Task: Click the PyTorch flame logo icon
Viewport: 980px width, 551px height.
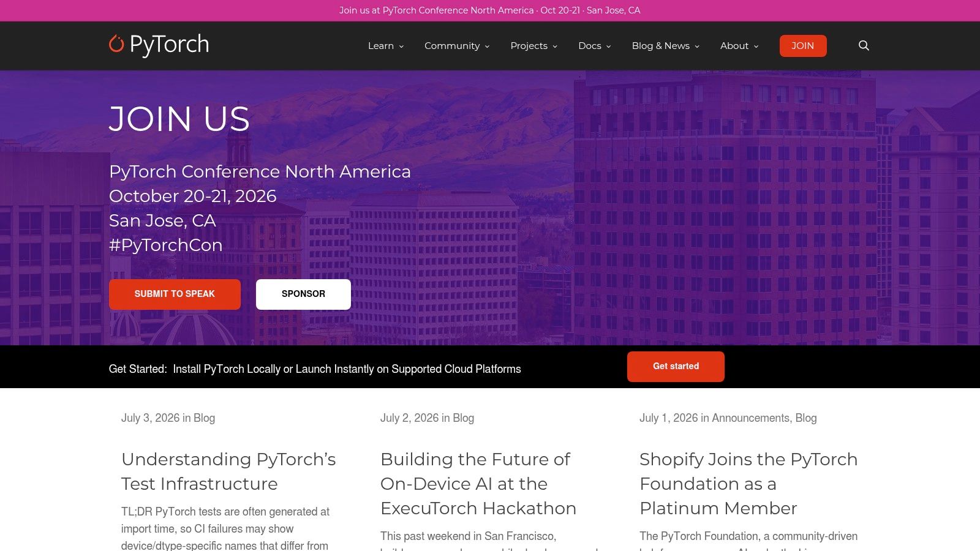Action: tap(116, 43)
